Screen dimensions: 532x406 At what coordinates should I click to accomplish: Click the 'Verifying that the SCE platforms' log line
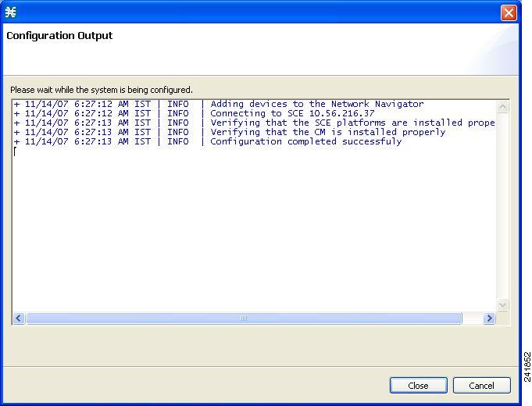pyautogui.click(x=255, y=123)
